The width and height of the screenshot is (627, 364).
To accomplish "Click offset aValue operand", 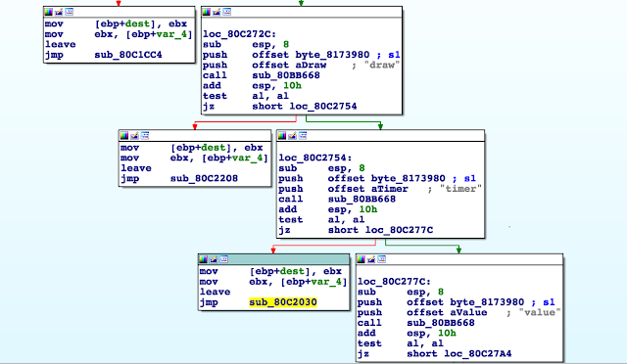I will [447, 312].
